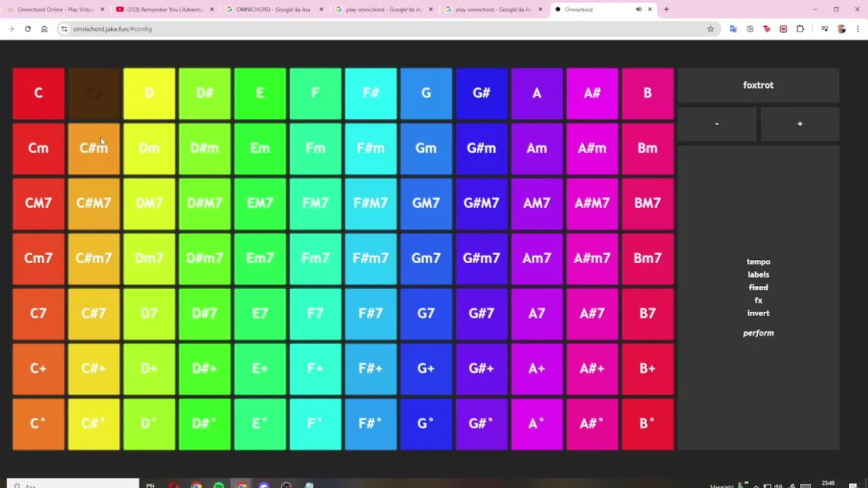This screenshot has height=488, width=868.
Task: Close the Remember You YouTube tab
Action: pos(212,9)
